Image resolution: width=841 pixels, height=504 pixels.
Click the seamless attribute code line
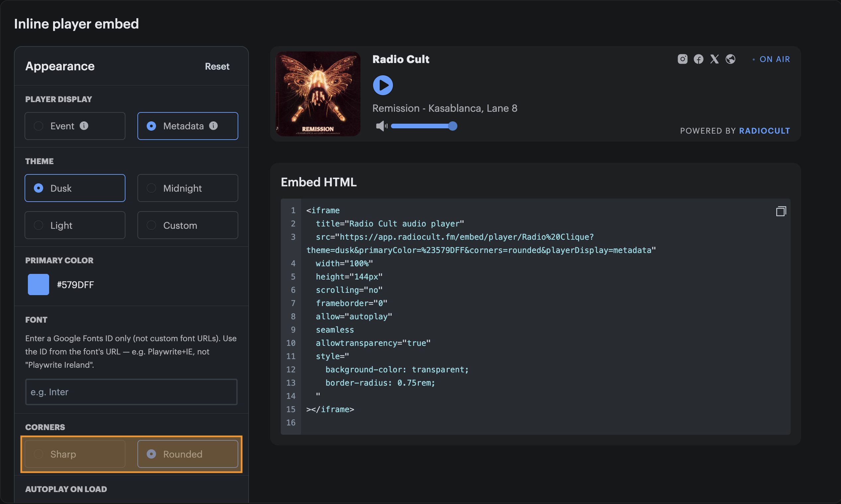point(335,330)
